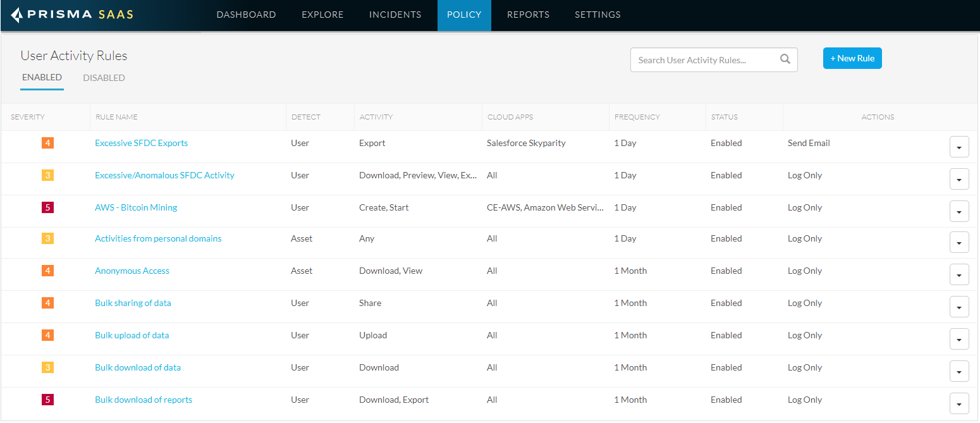Viewport: 980px width, 423px height.
Task: Open actions dropdown for Bulk download of reports
Action: [x=959, y=403]
